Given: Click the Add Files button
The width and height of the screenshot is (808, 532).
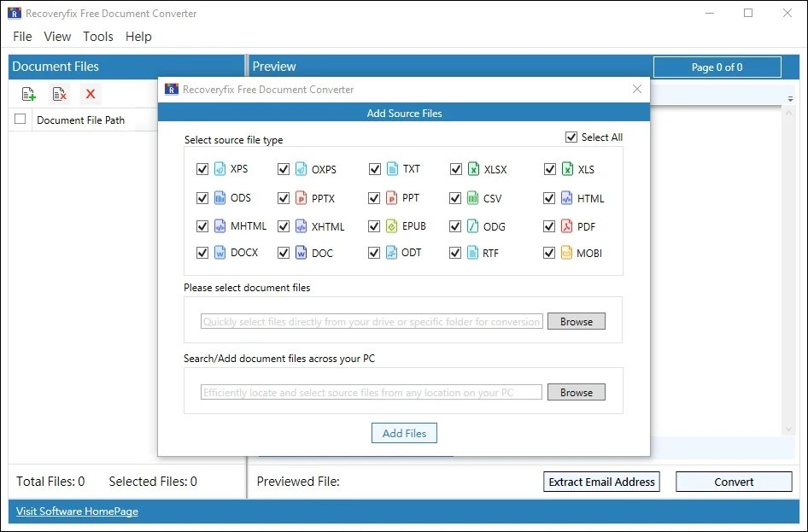Looking at the screenshot, I should pos(404,433).
